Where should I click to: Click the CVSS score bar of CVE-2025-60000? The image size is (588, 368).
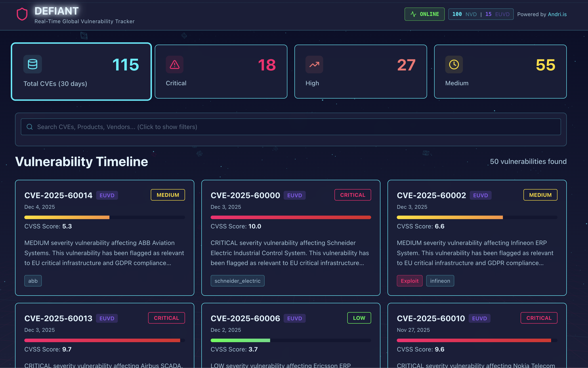pyautogui.click(x=291, y=217)
